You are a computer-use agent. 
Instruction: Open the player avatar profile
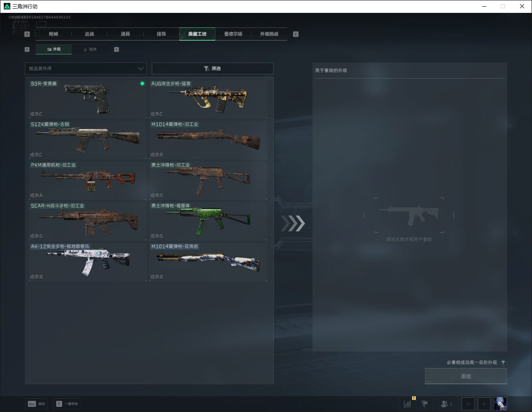coord(500,404)
